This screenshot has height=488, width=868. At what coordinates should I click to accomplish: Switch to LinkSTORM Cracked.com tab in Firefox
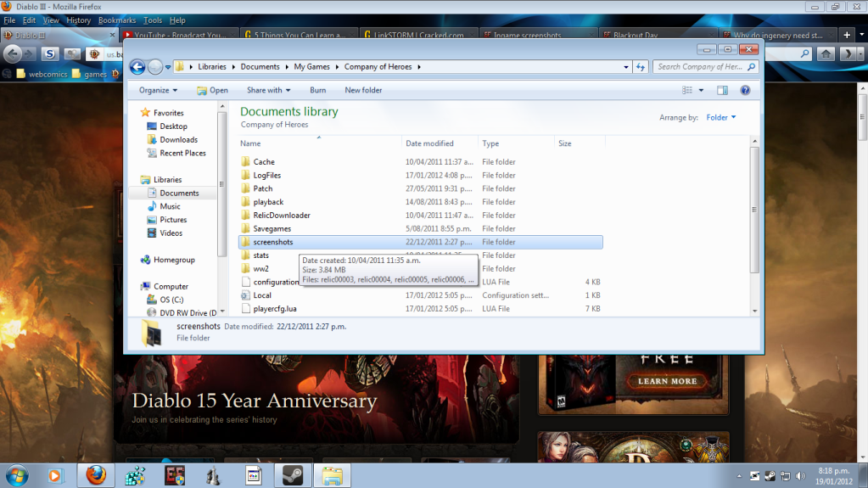[418, 35]
